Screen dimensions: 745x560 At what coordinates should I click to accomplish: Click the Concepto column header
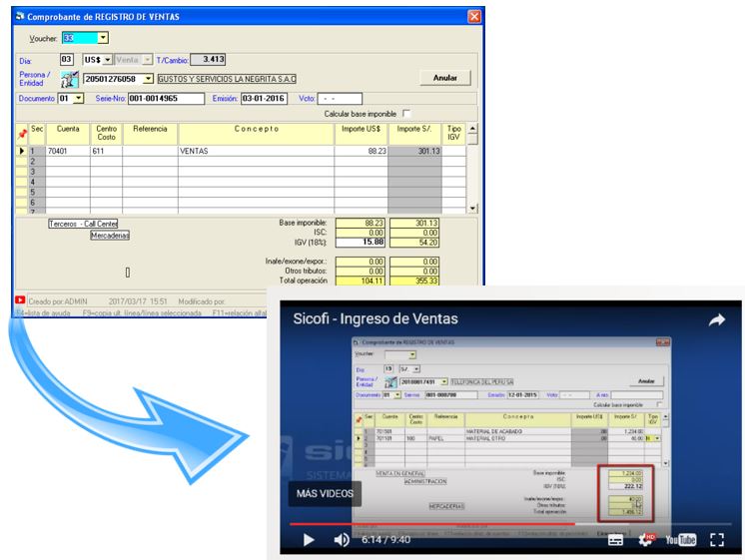pyautogui.click(x=256, y=134)
